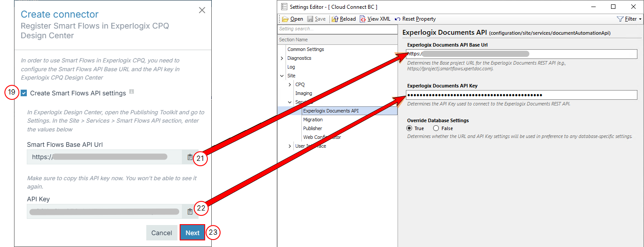Image resolution: width=644 pixels, height=247 pixels.
Task: Select Common Settings in section tree
Action: 306,49
